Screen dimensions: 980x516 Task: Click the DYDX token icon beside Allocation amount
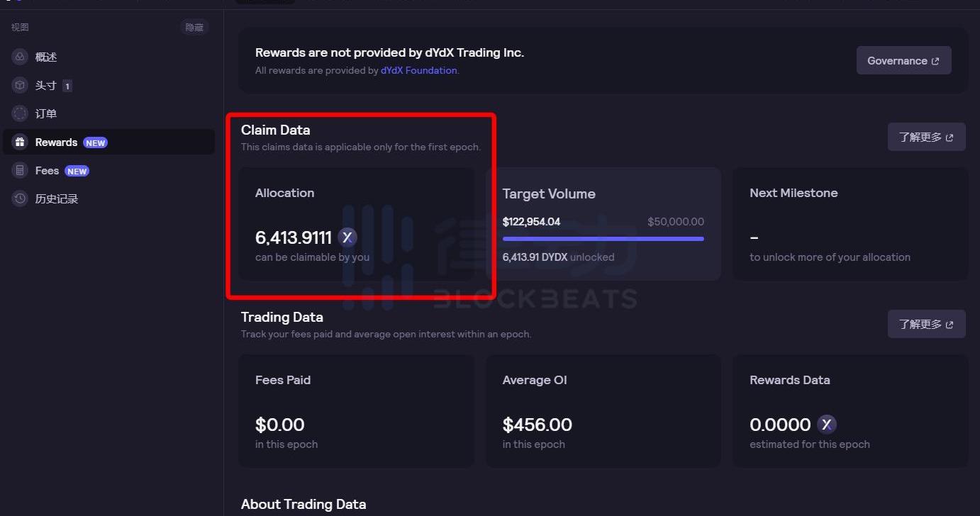[347, 237]
